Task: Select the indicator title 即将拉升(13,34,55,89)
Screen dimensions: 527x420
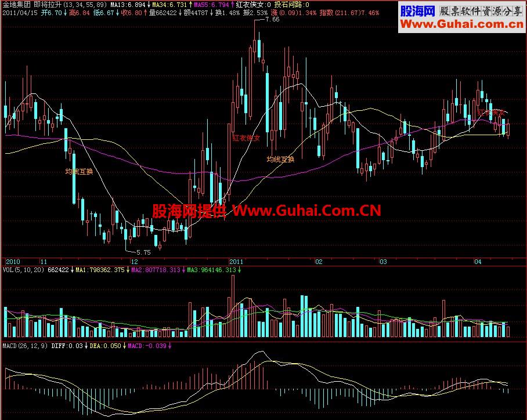Action: point(71,5)
